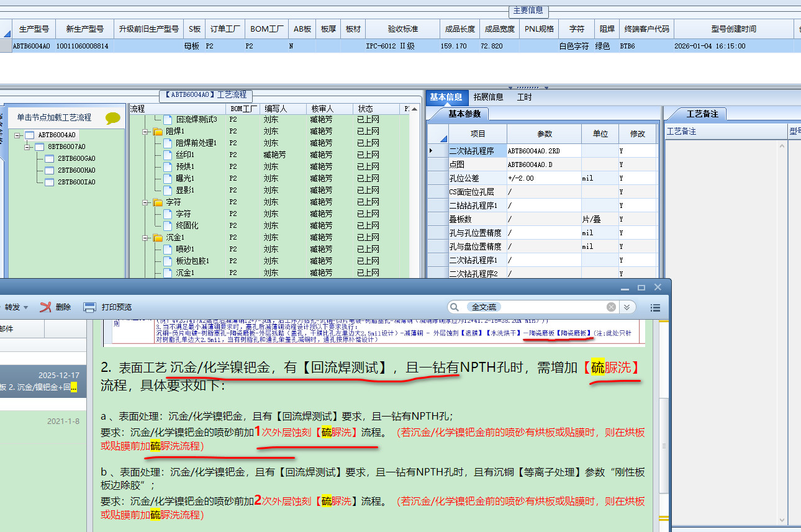Sort by 生产型号 column header
801x532 pixels.
pyautogui.click(x=34, y=29)
